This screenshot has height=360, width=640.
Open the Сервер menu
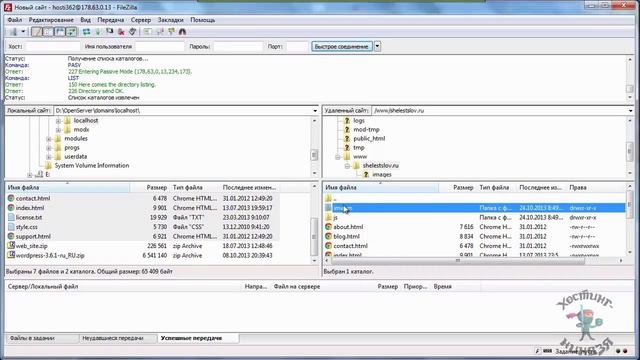click(x=141, y=20)
